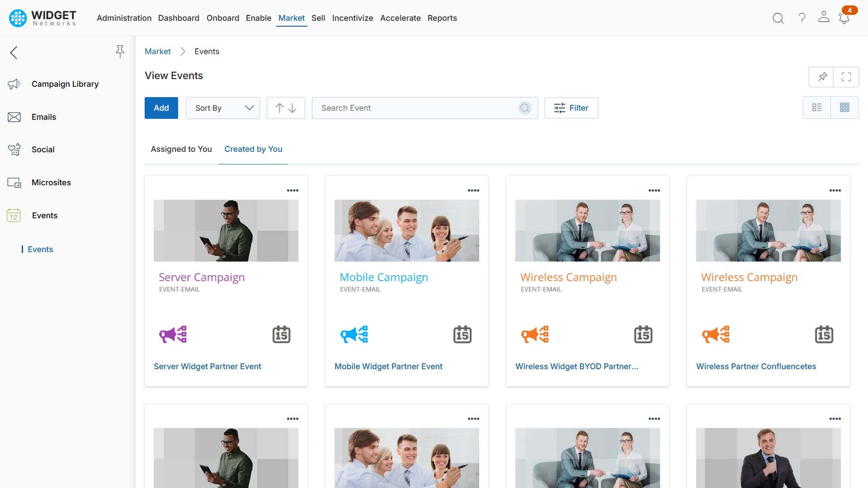Open the Sort By dropdown

click(222, 108)
